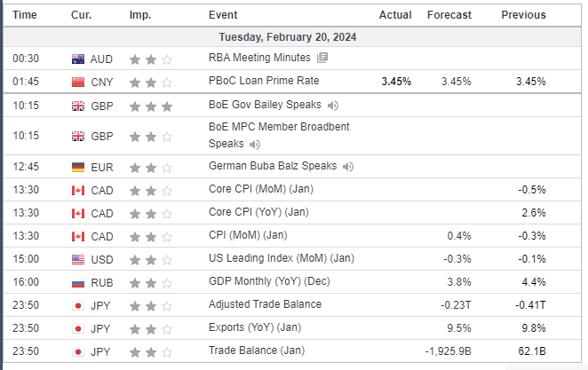This screenshot has height=370, width=588.
Task: Click the Tuesday, February 20, 2024 date row
Action: [293, 37]
